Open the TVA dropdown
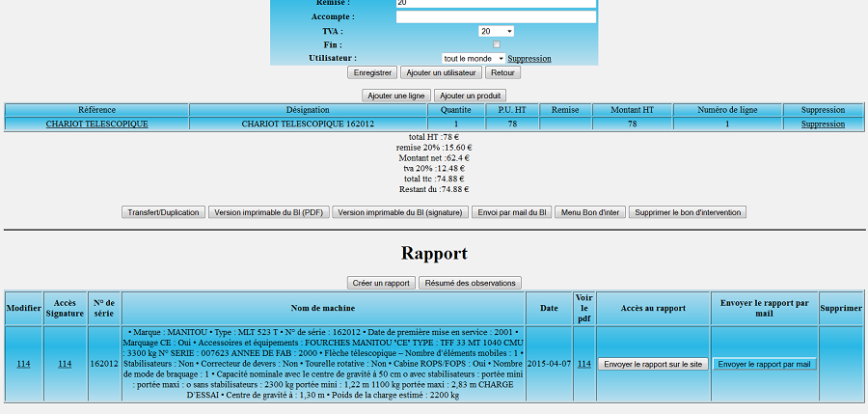The width and height of the screenshot is (868, 414). coord(496,31)
